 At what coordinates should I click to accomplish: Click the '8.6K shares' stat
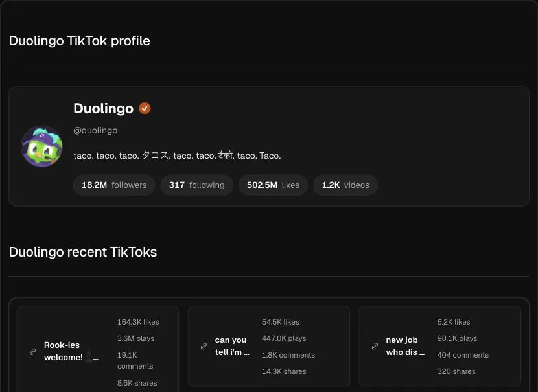(137, 383)
